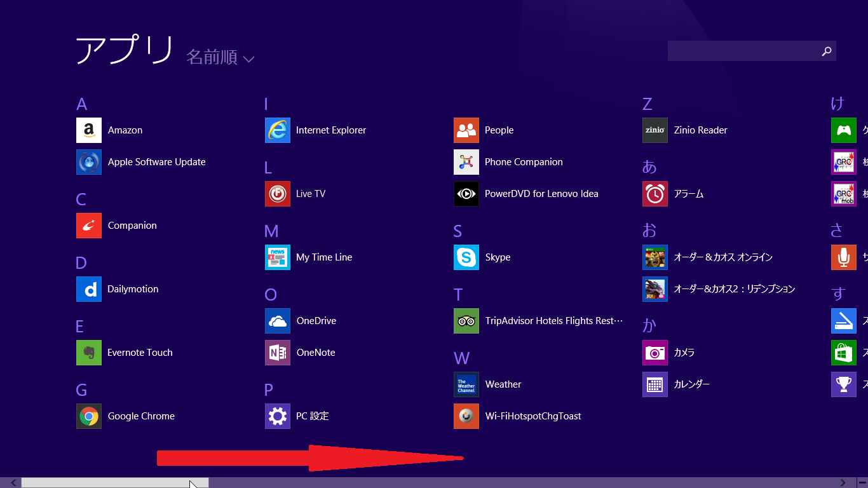Click the letter T group header
This screenshot has height=488, width=868.
458,295
